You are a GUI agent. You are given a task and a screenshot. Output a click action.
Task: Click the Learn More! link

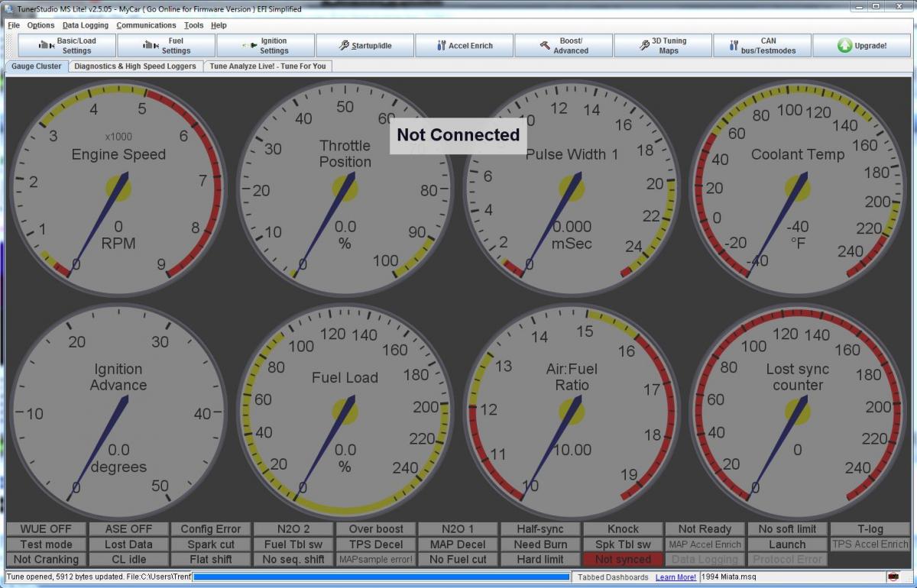(676, 577)
